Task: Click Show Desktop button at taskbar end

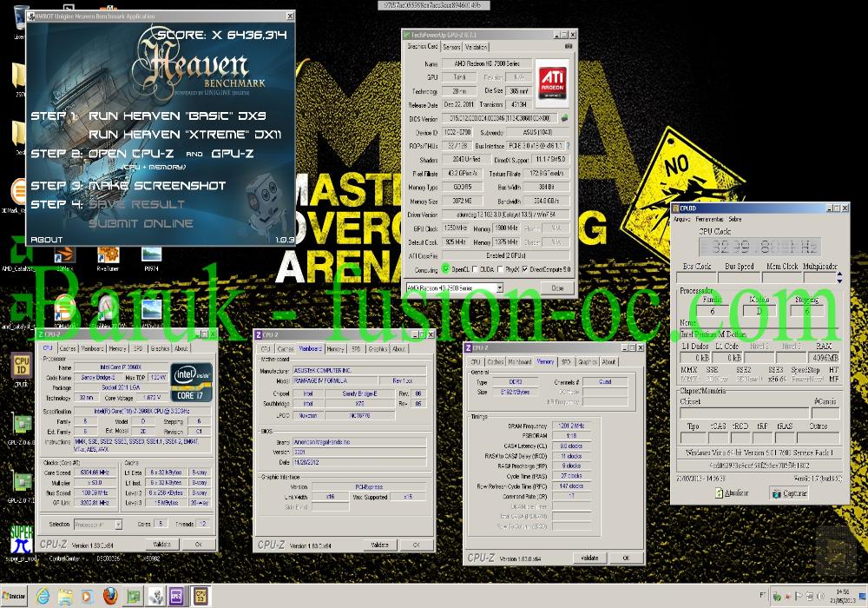Action: (x=863, y=596)
